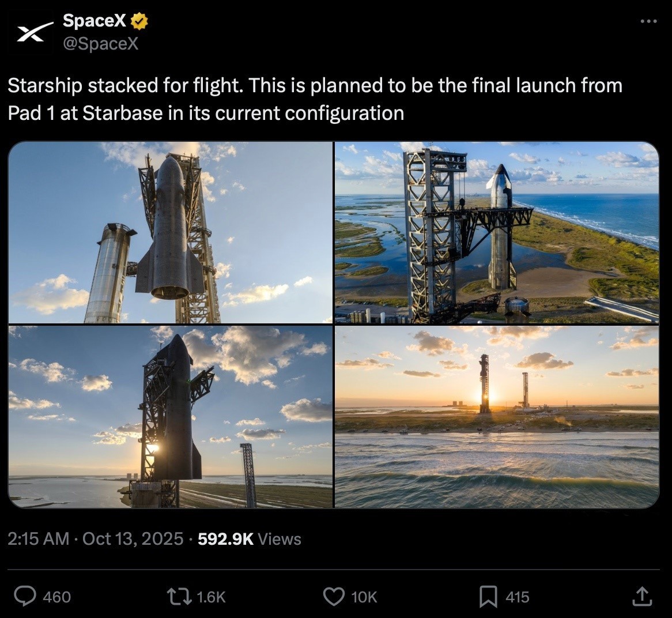The width and height of the screenshot is (672, 618).
Task: Open the SpaceX profile avatar logo
Action: (31, 34)
